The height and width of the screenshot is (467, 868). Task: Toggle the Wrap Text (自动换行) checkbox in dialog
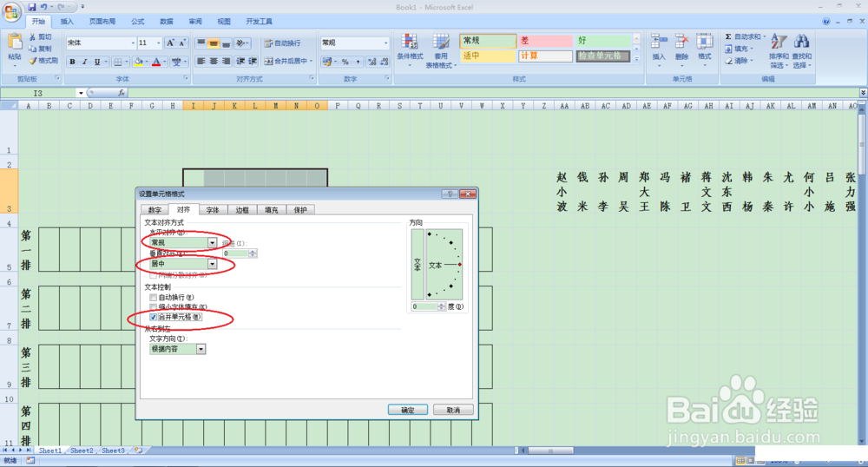tap(154, 297)
